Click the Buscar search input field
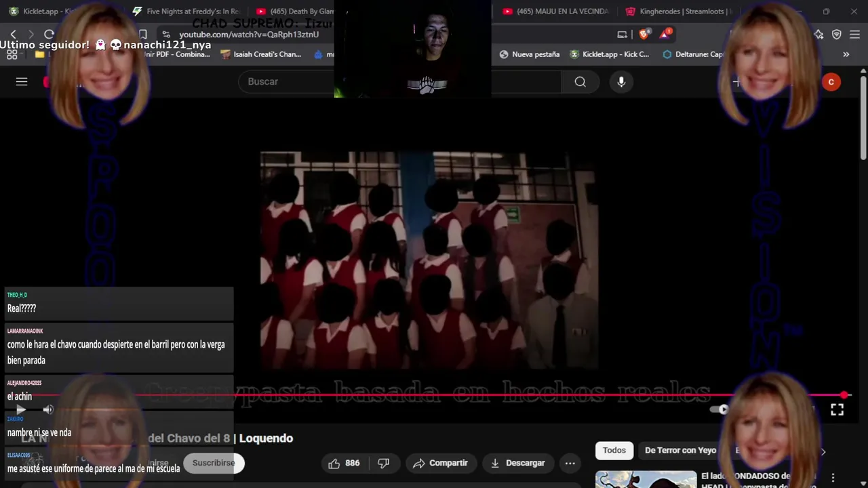 coord(399,81)
